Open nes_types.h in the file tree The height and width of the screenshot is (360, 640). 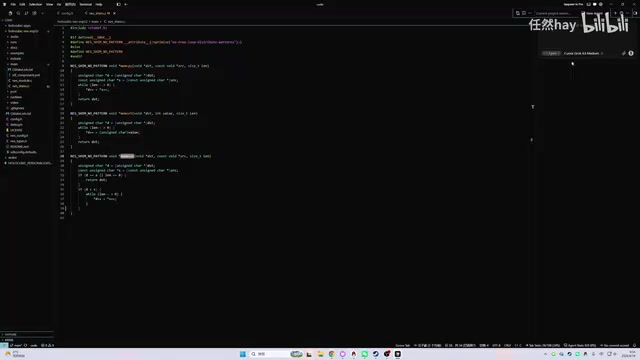click(18, 141)
